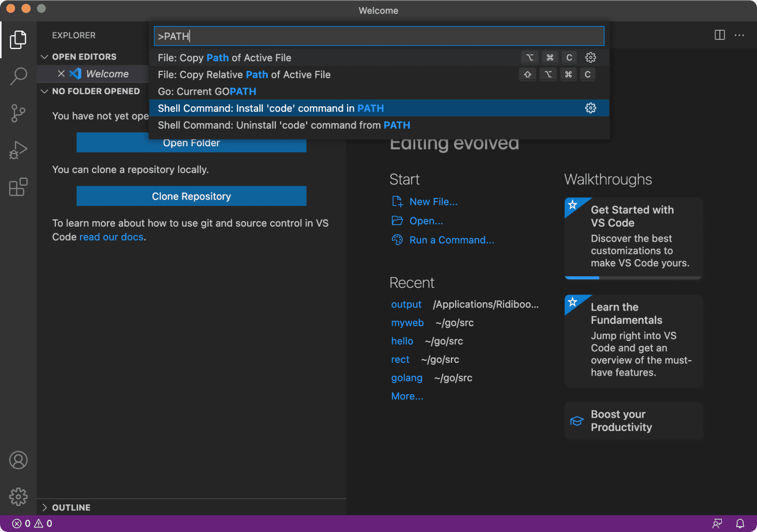The image size is (757, 532).
Task: Click the star badge on Get Started card
Action: coord(573,205)
